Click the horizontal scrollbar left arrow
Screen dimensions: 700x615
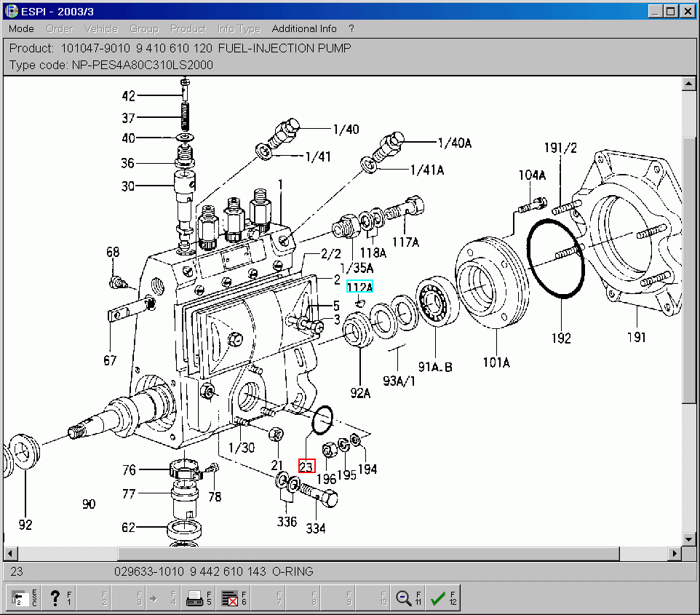point(10,553)
